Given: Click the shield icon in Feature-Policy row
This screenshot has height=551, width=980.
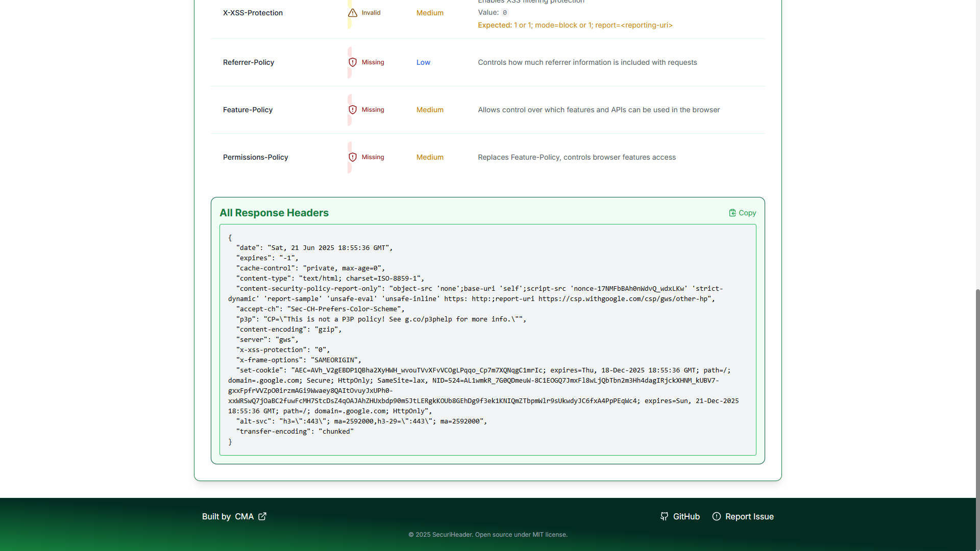Looking at the screenshot, I should coord(353,110).
